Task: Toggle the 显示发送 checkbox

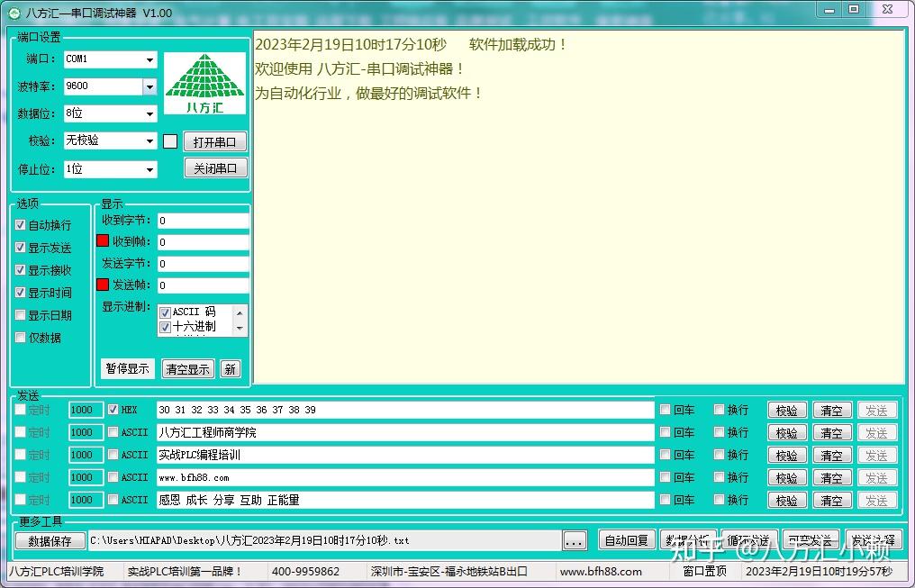Action: click(21, 248)
